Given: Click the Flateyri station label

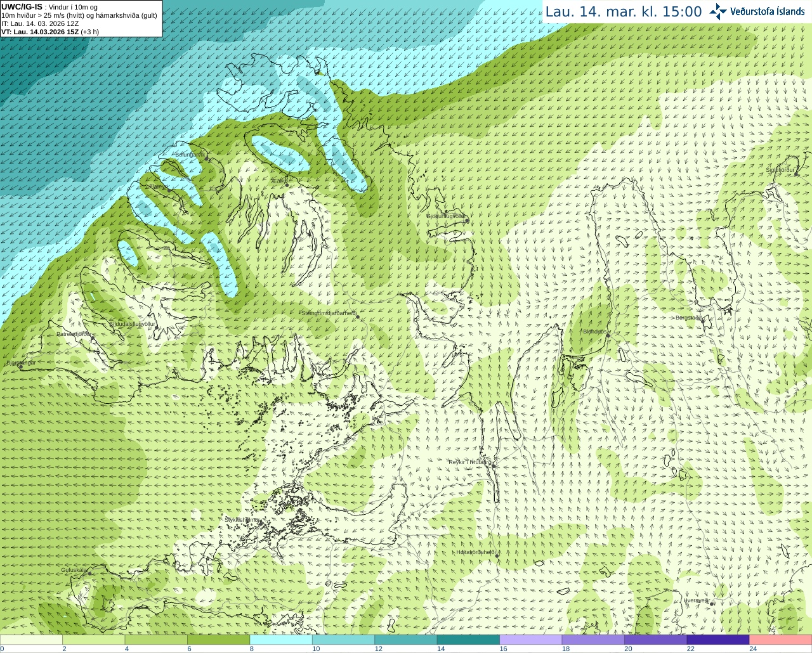Looking at the screenshot, I should coord(158,186).
